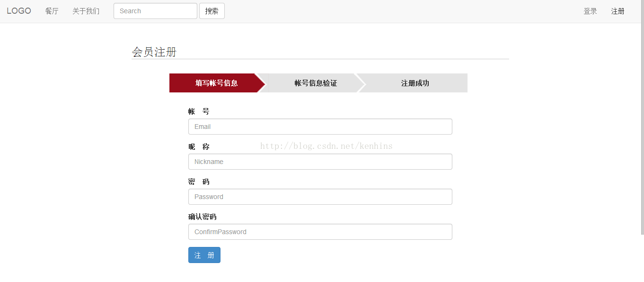
Task: Focus the Search input box
Action: click(x=155, y=11)
